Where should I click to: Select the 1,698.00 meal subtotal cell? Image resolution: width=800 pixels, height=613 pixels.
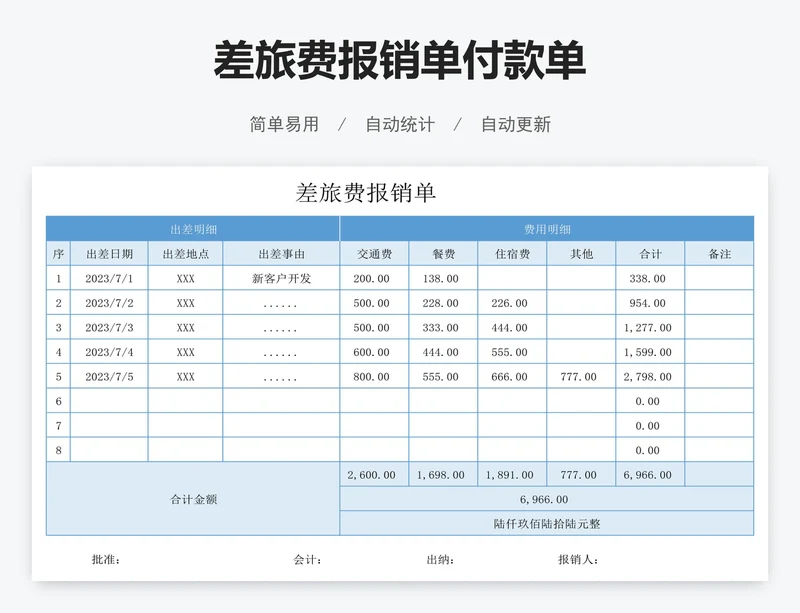tap(443, 475)
